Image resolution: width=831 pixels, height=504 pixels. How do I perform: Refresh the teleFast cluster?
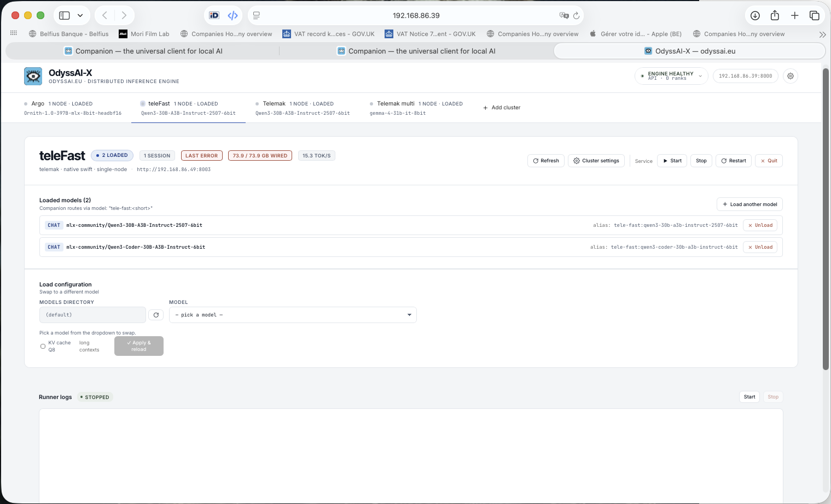[546, 161]
